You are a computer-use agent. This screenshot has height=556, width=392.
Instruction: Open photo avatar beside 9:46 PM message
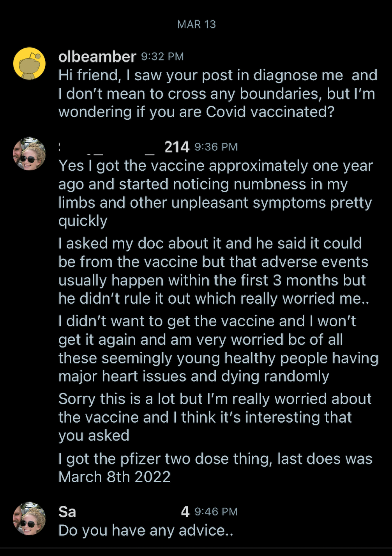29,519
